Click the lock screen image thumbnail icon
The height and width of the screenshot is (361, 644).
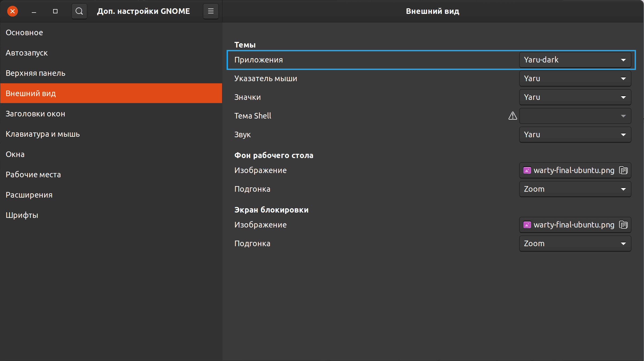(x=527, y=225)
